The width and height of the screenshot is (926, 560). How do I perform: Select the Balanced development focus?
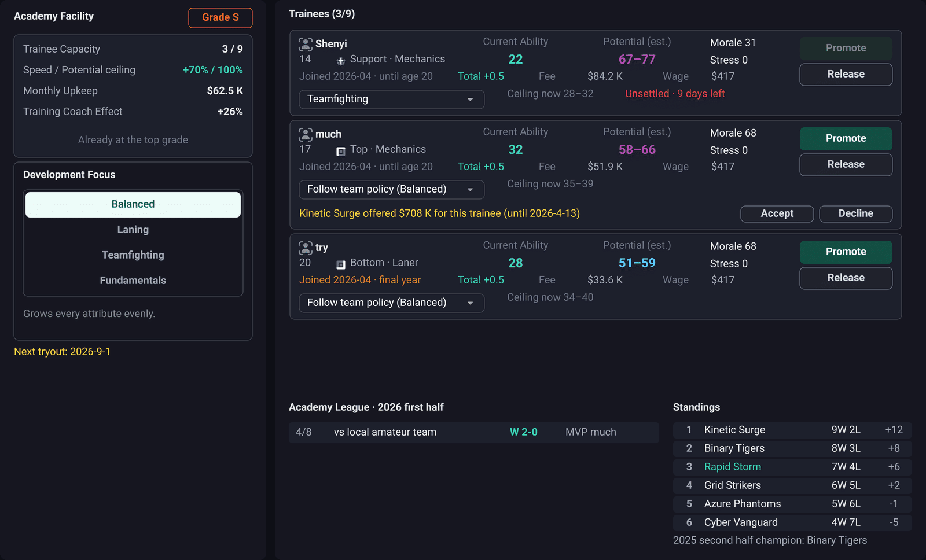[x=133, y=204]
